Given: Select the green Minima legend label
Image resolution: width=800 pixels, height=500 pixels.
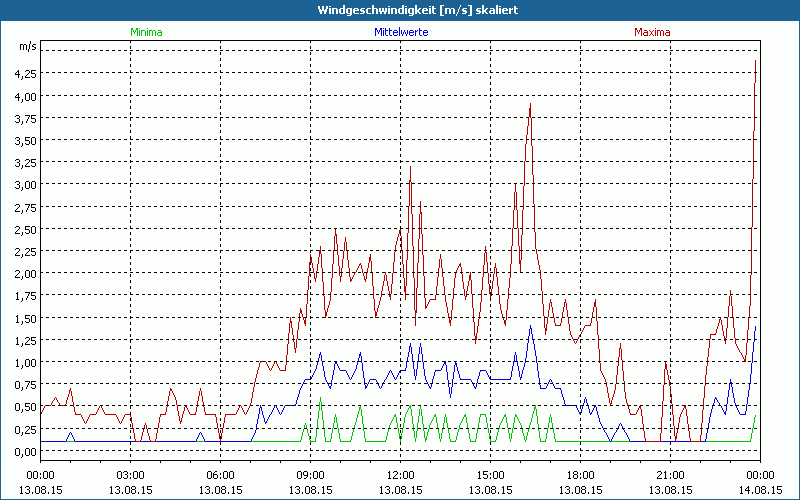Looking at the screenshot, I should [146, 32].
